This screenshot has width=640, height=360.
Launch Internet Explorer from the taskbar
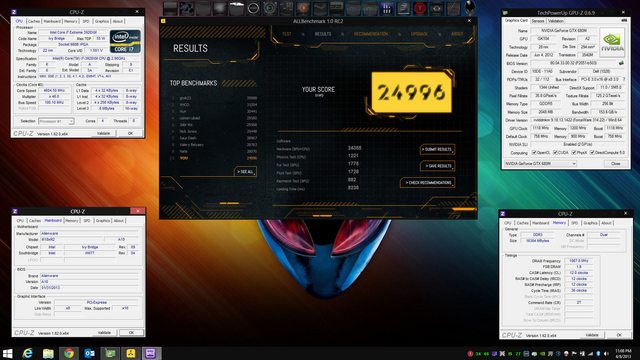27,353
